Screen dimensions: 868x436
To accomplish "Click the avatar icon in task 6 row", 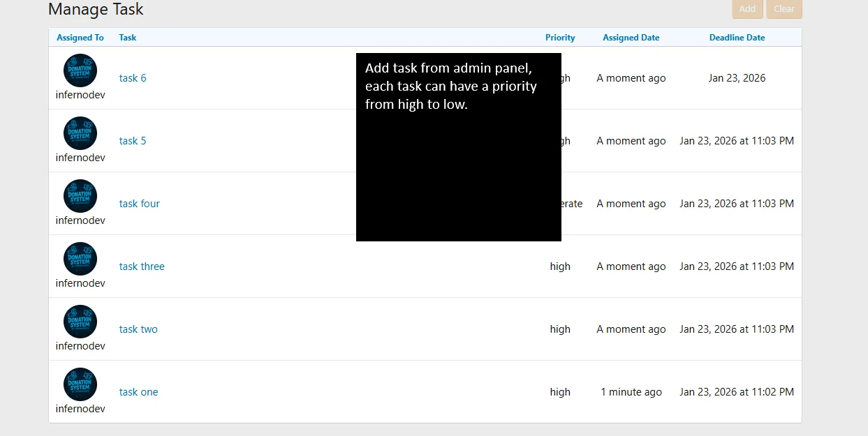I will tap(80, 70).
